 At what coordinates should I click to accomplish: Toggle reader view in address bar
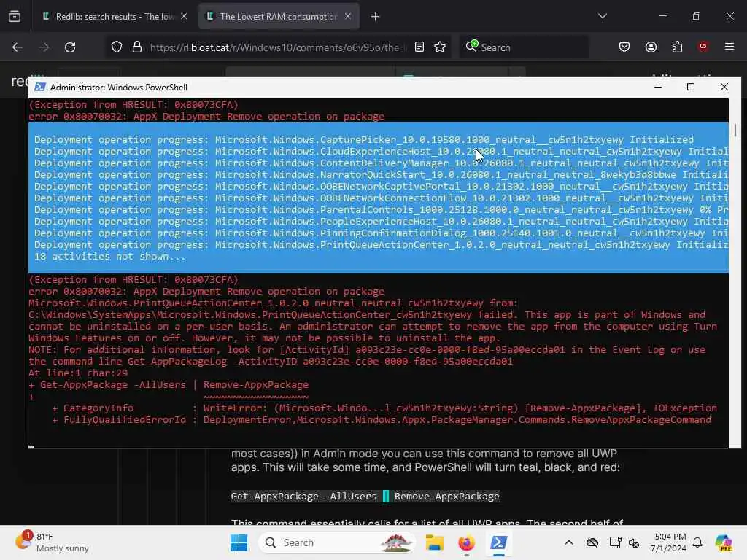[x=419, y=47]
